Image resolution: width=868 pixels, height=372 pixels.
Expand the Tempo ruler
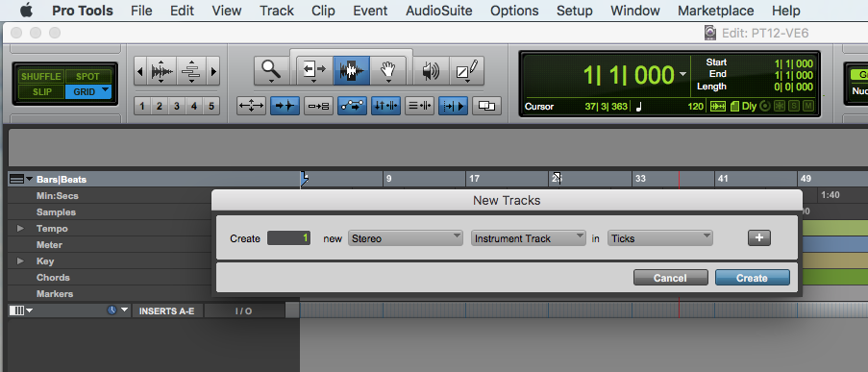[20, 228]
